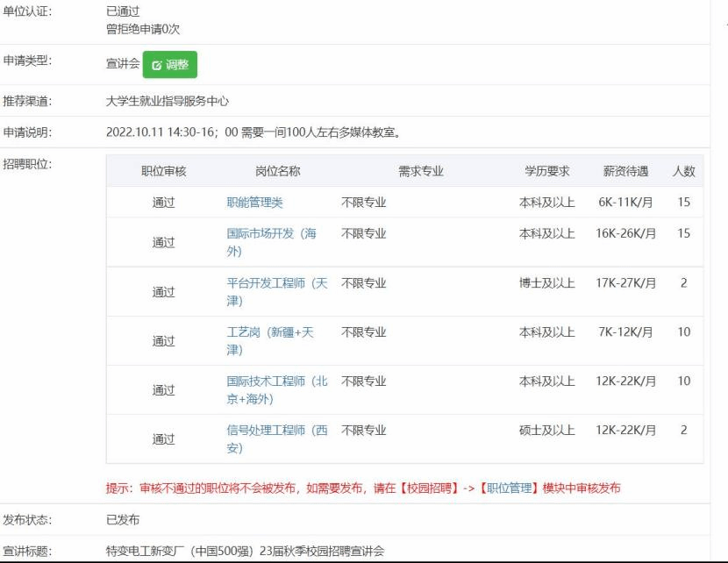Click the 博士及以上 education requirement cell
The width and height of the screenshot is (728, 563).
(x=547, y=283)
